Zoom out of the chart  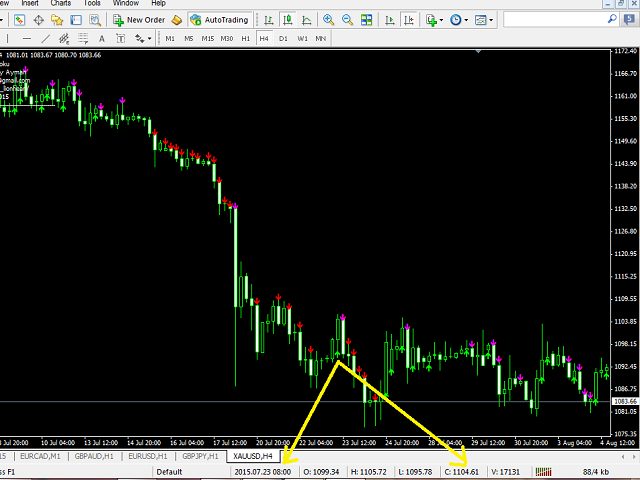[347, 20]
